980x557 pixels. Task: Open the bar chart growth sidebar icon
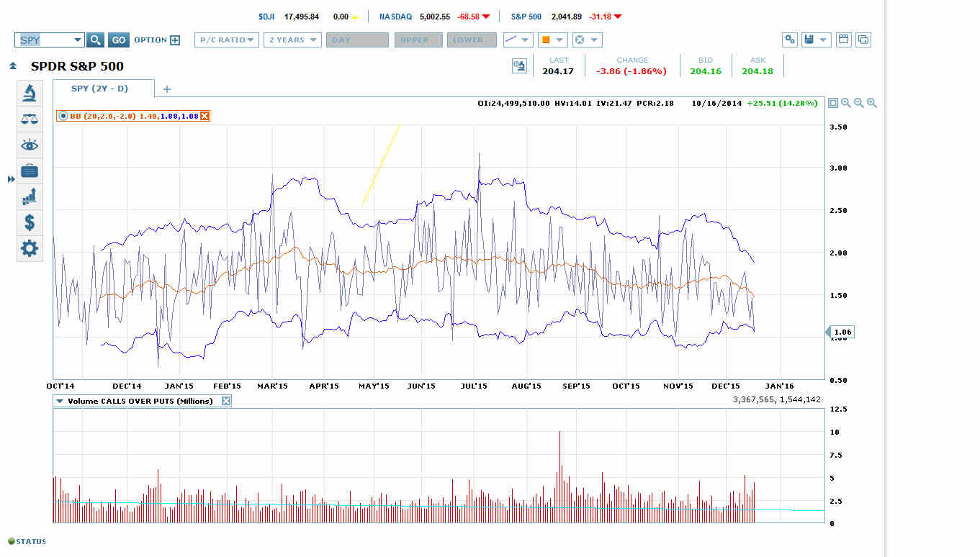[x=30, y=196]
